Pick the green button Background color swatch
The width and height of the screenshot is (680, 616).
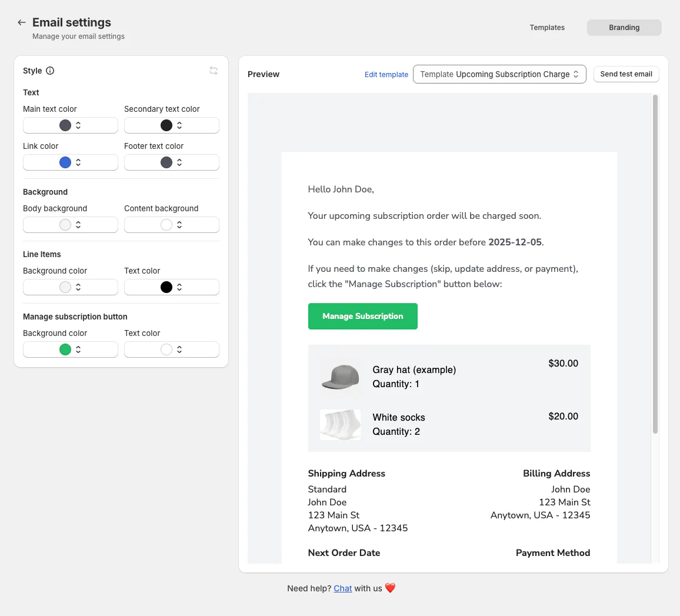(65, 349)
